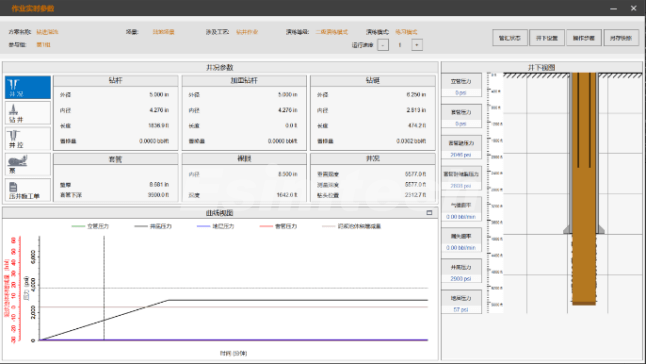
Task: Click 加重钻杆 length value 0.0 ft
Action: pos(291,126)
